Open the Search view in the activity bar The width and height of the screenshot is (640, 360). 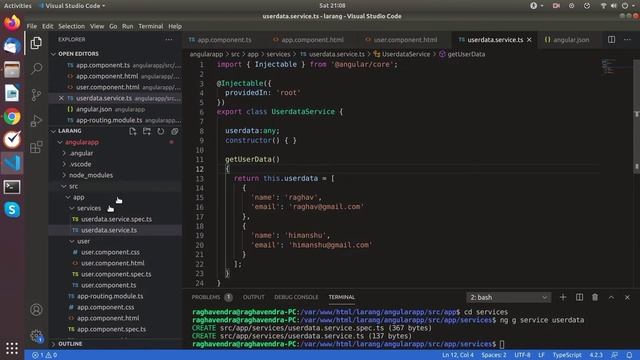click(x=36, y=68)
